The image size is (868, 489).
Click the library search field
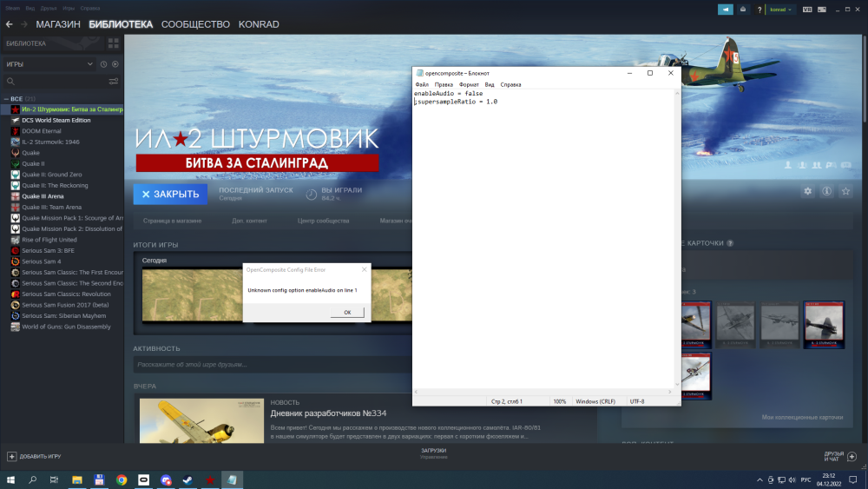coord(56,82)
